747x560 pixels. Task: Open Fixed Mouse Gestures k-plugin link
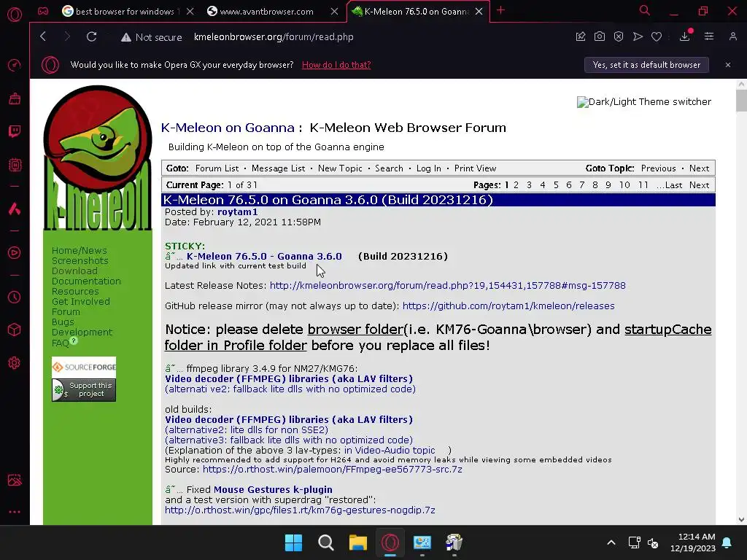(273, 489)
